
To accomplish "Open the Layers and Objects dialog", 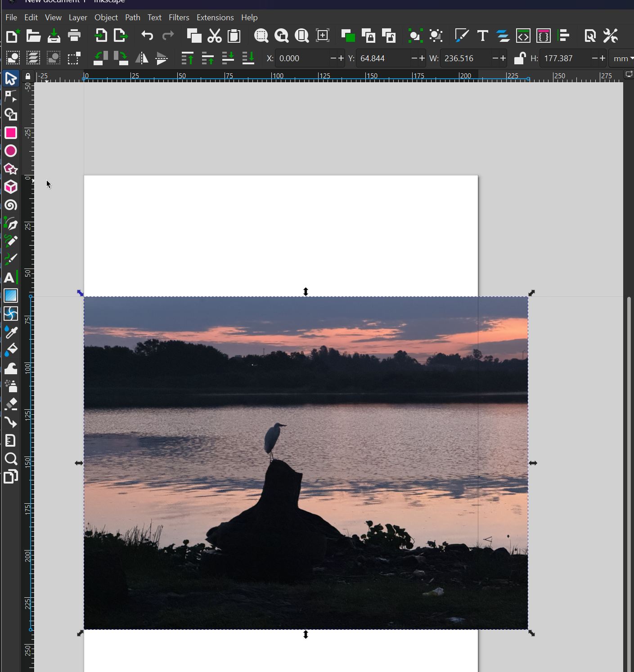I will click(x=503, y=36).
